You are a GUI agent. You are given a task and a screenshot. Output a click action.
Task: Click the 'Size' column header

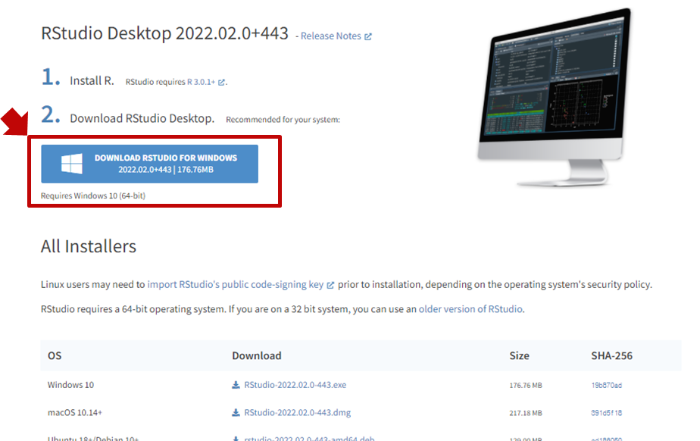pos(519,356)
